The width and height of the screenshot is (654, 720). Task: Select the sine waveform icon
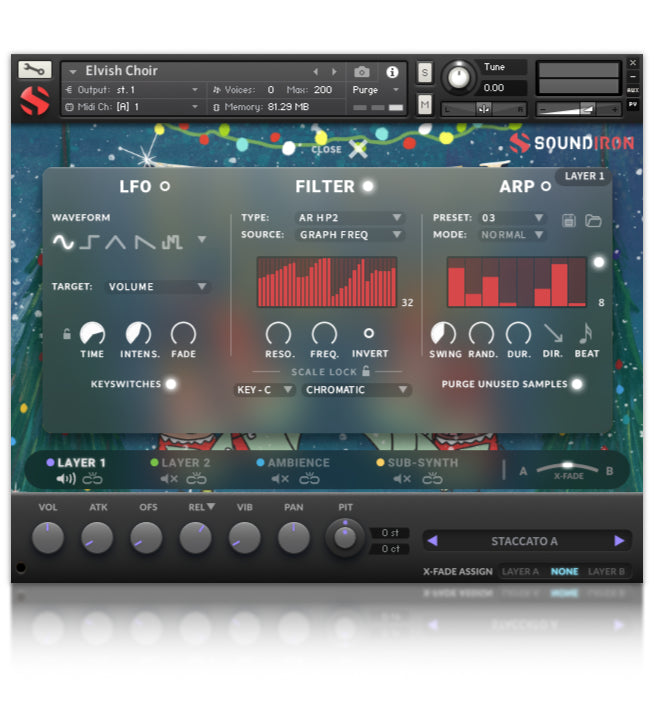click(x=63, y=241)
